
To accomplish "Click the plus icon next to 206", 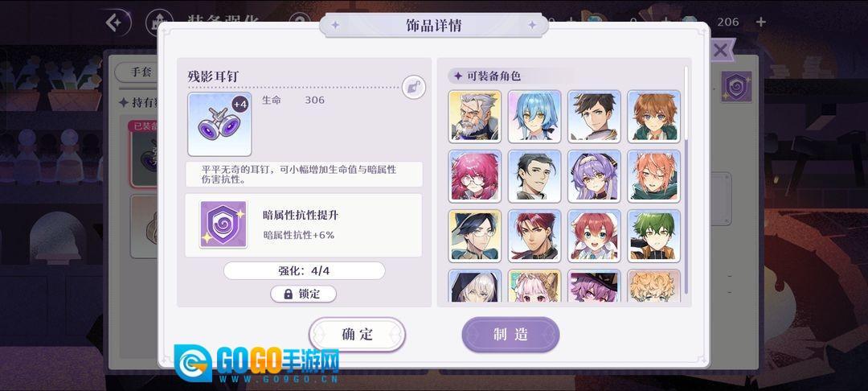I will pos(761,22).
